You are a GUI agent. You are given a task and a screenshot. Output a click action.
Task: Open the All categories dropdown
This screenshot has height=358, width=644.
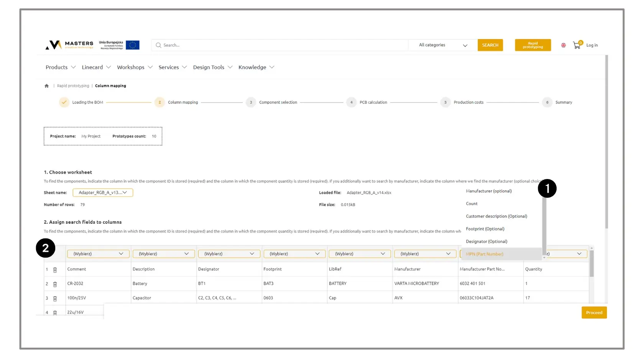(443, 45)
